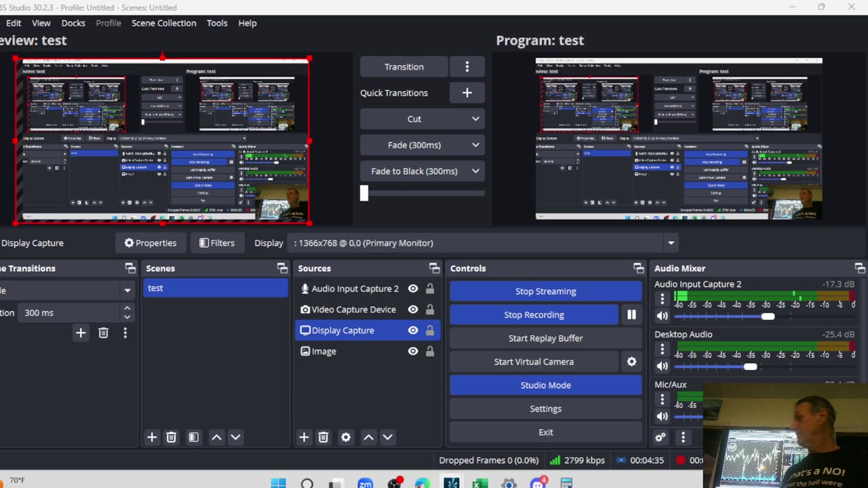Expand the Cut quick transition dropdown

475,119
